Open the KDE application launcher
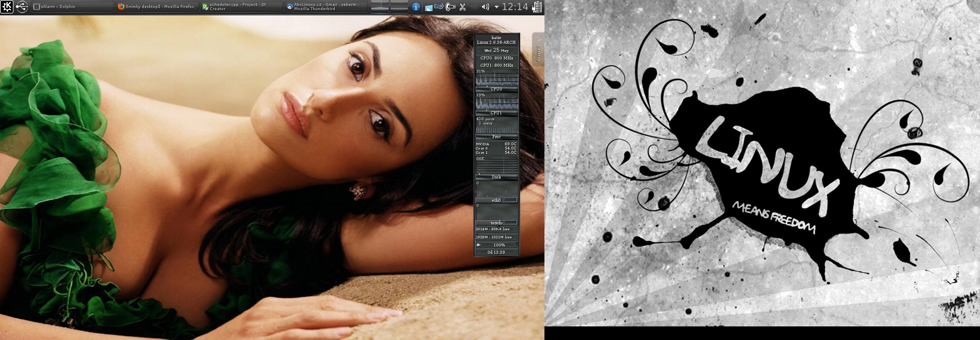The height and width of the screenshot is (340, 980). [x=7, y=7]
